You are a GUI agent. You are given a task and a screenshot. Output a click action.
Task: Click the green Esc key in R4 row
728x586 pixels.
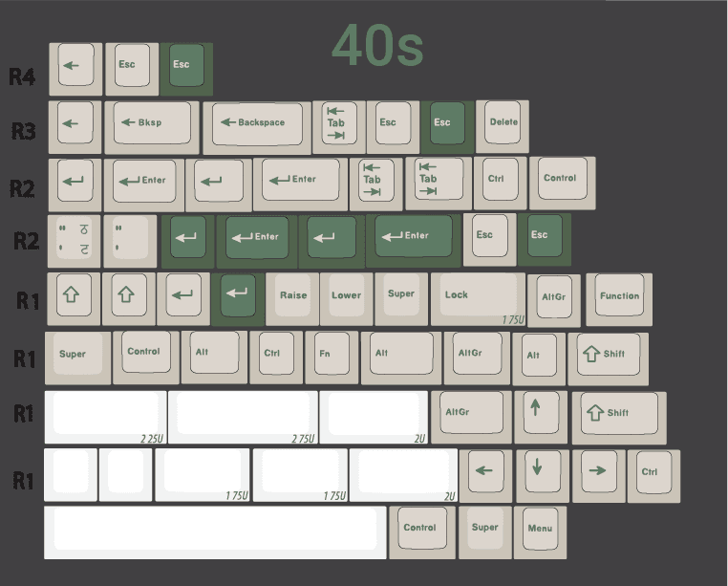[x=185, y=67]
